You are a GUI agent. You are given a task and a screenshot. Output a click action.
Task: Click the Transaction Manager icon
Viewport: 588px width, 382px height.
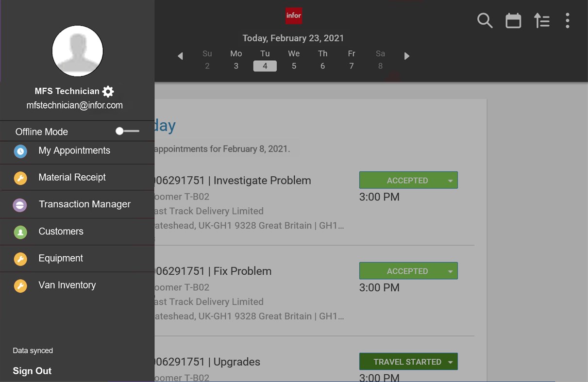coord(20,205)
